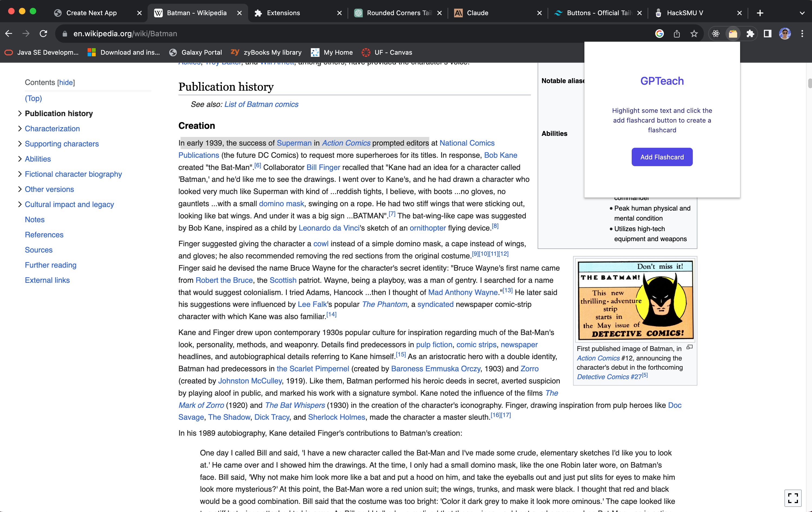This screenshot has height=512, width=812.
Task: Click the Add Flashcard button
Action: [662, 157]
